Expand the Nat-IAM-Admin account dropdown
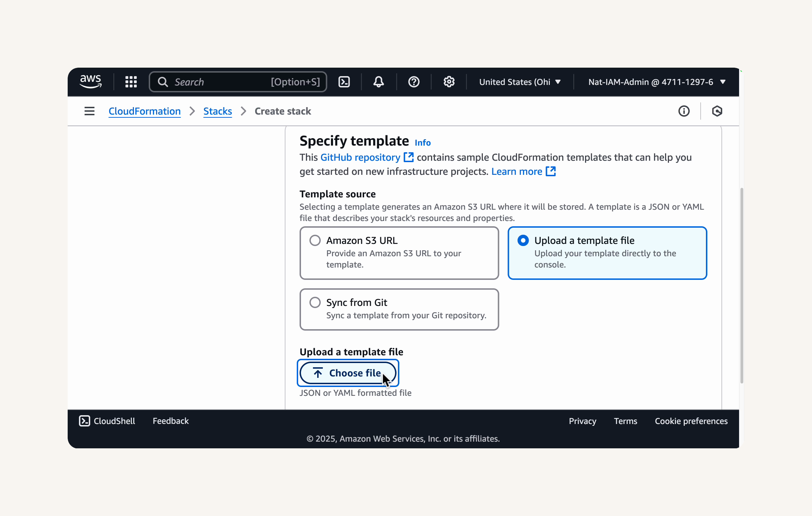Image resolution: width=812 pixels, height=516 pixels. (x=657, y=82)
